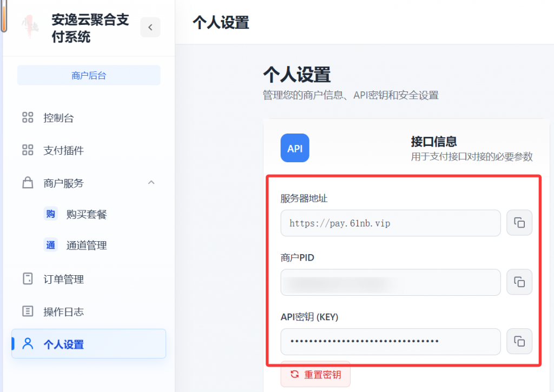Image resolution: width=554 pixels, height=392 pixels.
Task: Collapse the 商户服务 submenu arrow
Action: click(x=151, y=183)
